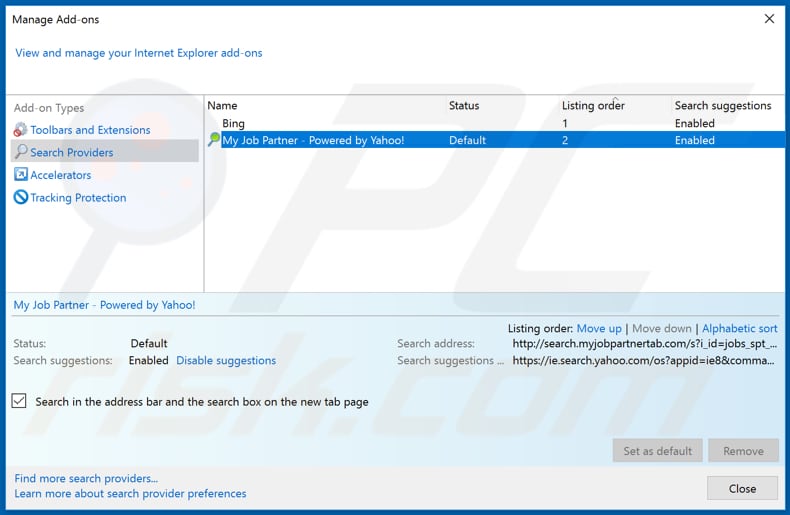Viewport: 790px width, 515px height.
Task: Click the ie.search.yahoo.com suggestions address value
Action: [643, 360]
